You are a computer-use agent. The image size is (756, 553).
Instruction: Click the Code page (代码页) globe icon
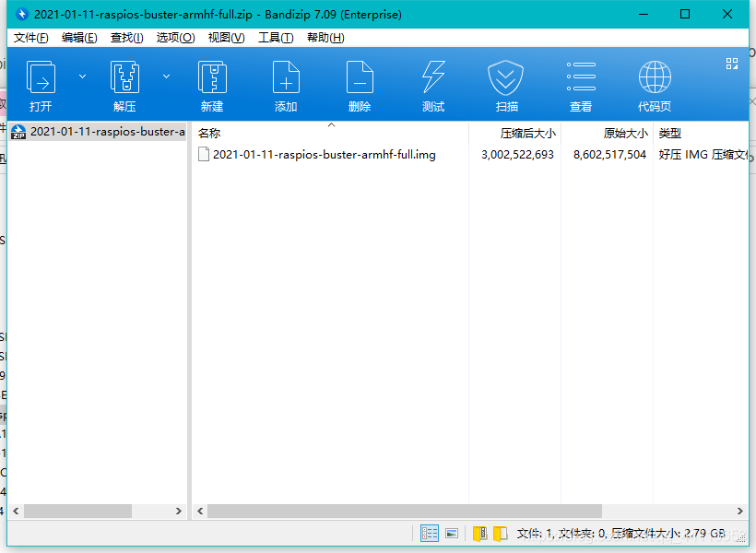(x=655, y=77)
